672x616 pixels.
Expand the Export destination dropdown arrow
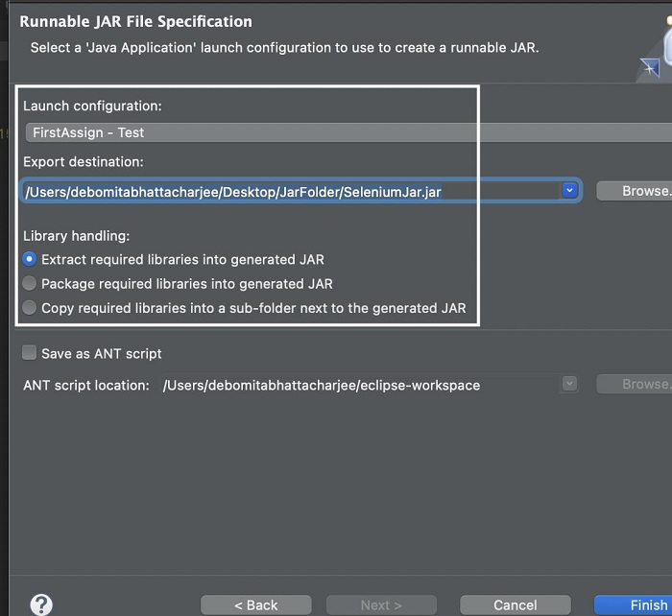[569, 191]
